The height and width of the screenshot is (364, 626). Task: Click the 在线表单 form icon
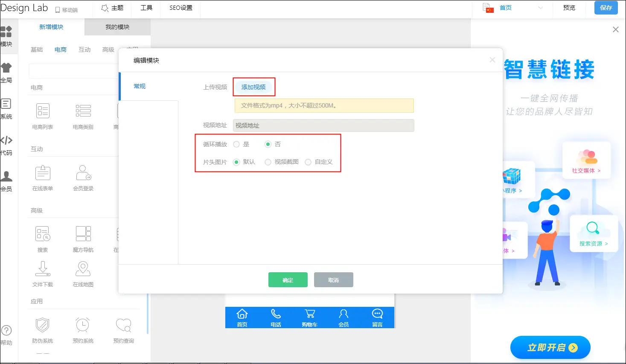43,173
